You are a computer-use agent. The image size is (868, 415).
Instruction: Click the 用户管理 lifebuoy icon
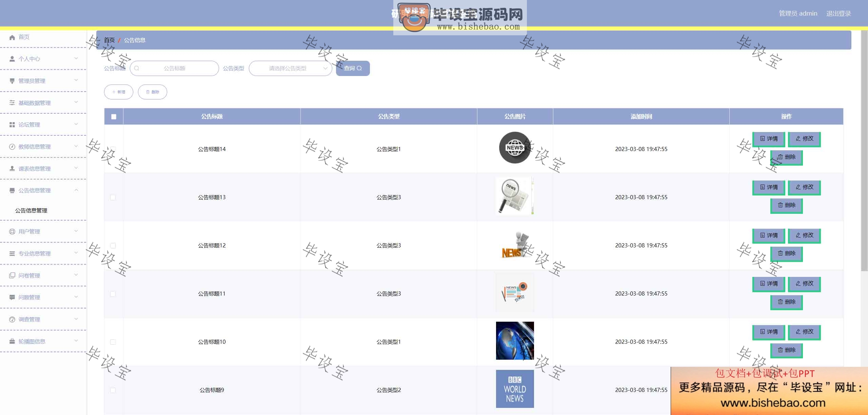(x=12, y=231)
